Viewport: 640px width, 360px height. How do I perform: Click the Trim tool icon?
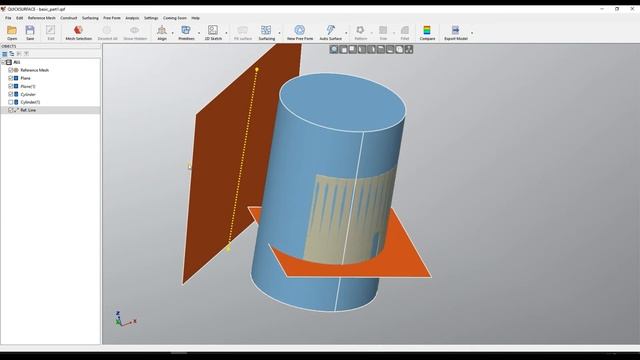coord(383,30)
